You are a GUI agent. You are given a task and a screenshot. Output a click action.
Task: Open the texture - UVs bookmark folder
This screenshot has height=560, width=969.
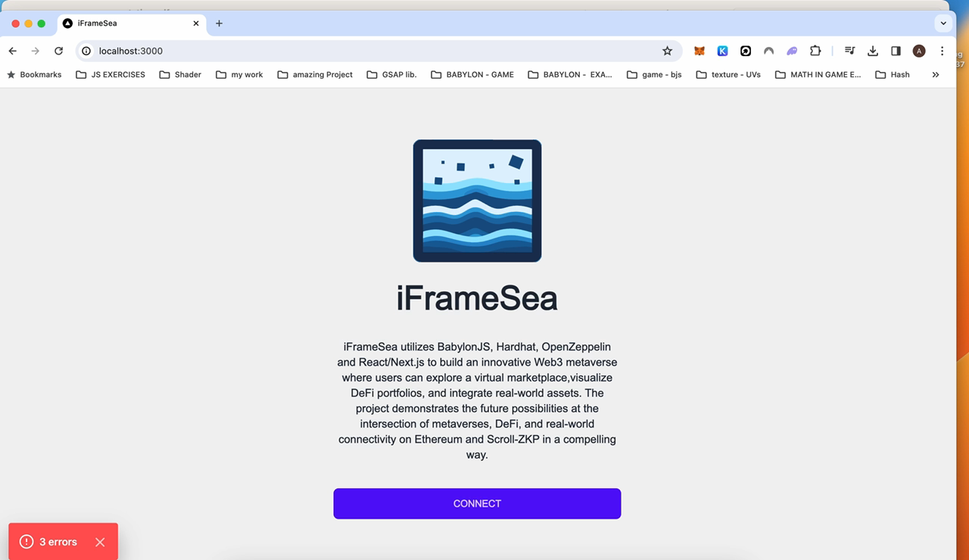[x=728, y=74]
